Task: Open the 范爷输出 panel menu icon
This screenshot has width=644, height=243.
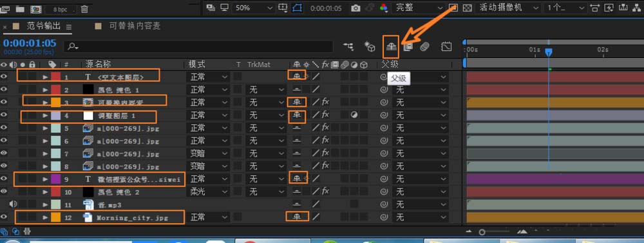Action: click(69, 27)
